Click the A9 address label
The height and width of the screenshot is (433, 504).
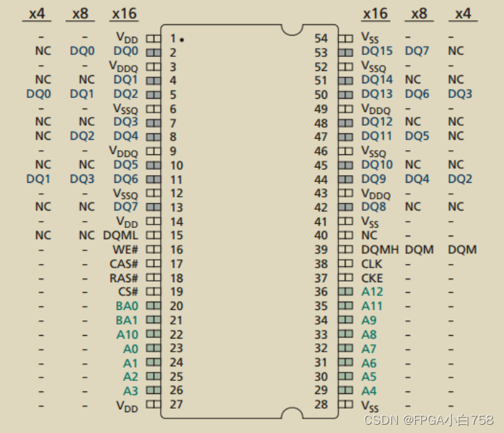pyautogui.click(x=369, y=320)
